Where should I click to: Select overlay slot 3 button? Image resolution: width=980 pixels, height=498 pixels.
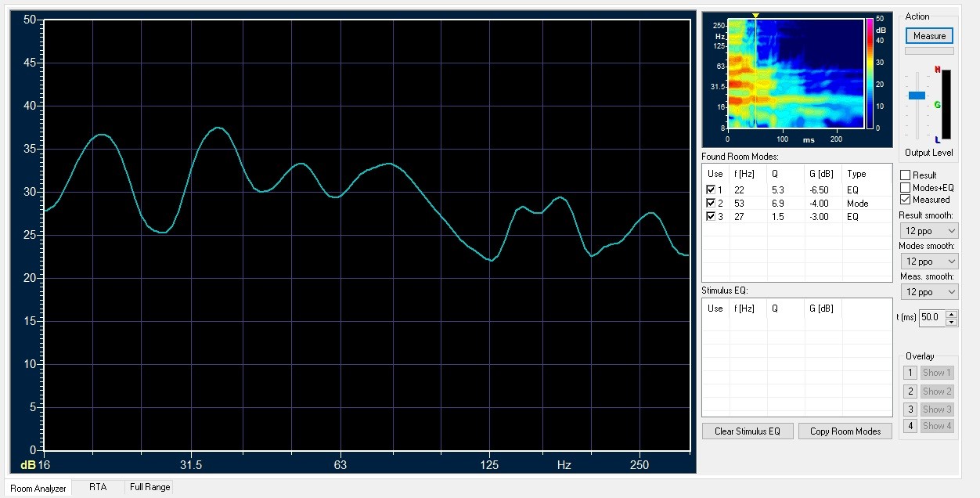point(910,409)
